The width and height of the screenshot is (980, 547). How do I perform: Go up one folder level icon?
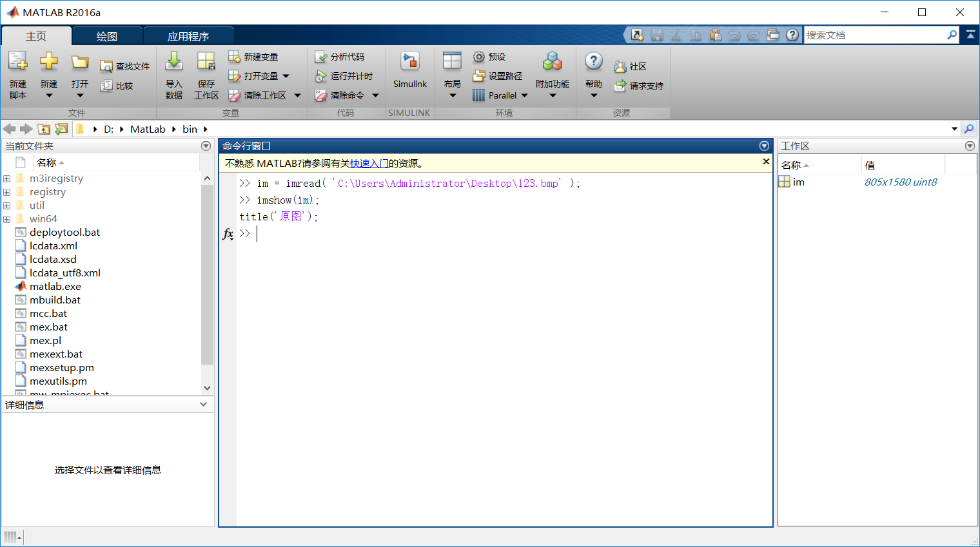click(44, 129)
